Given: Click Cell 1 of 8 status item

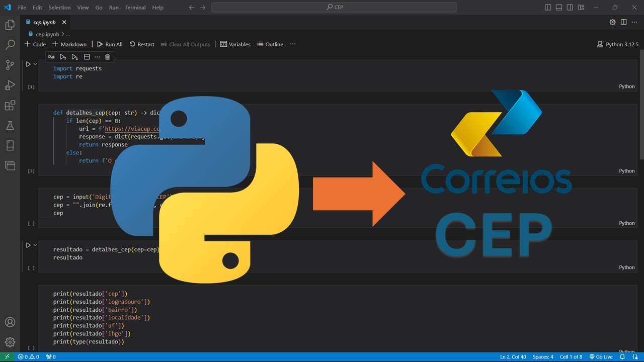Looking at the screenshot, I should click(x=571, y=357).
